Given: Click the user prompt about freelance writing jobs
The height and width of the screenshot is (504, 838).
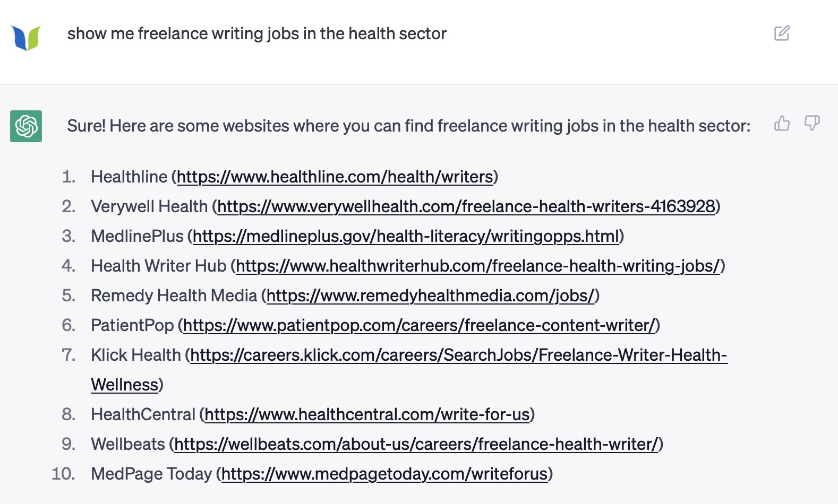Looking at the screenshot, I should (x=257, y=34).
